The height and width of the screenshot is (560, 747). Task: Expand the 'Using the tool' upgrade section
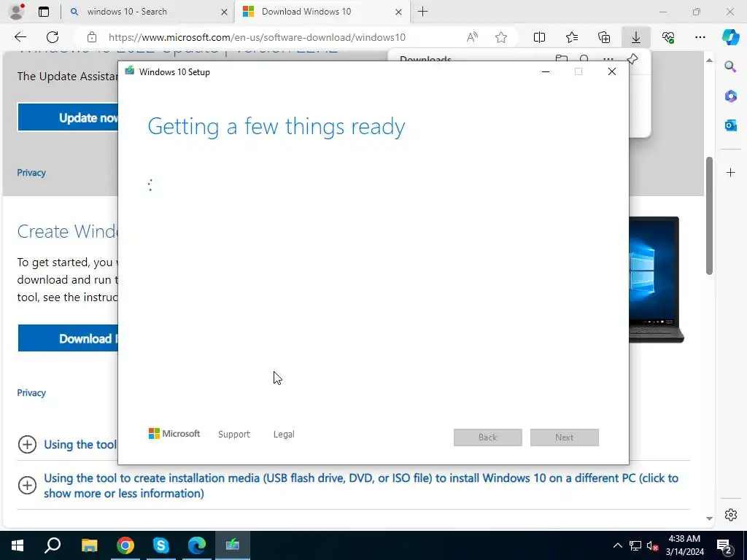click(x=27, y=444)
